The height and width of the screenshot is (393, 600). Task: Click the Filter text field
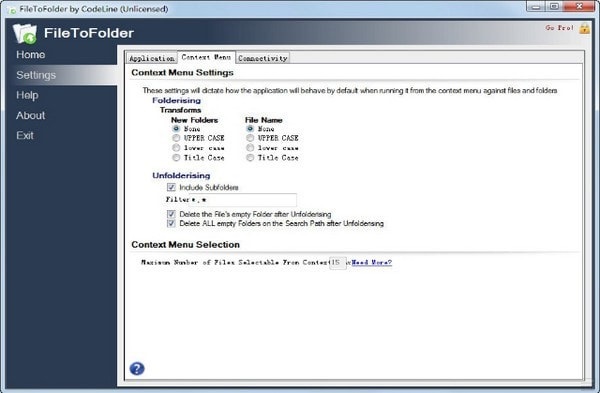click(x=243, y=200)
